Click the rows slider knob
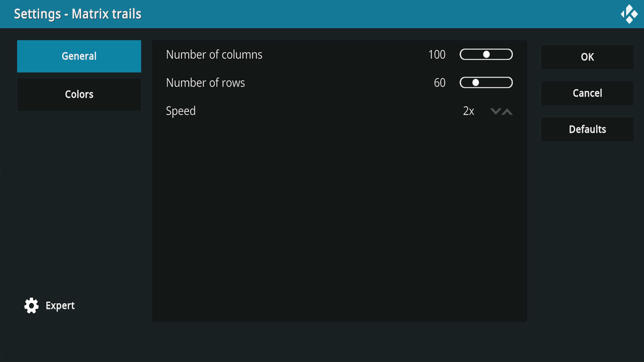The image size is (644, 362). coord(476,82)
